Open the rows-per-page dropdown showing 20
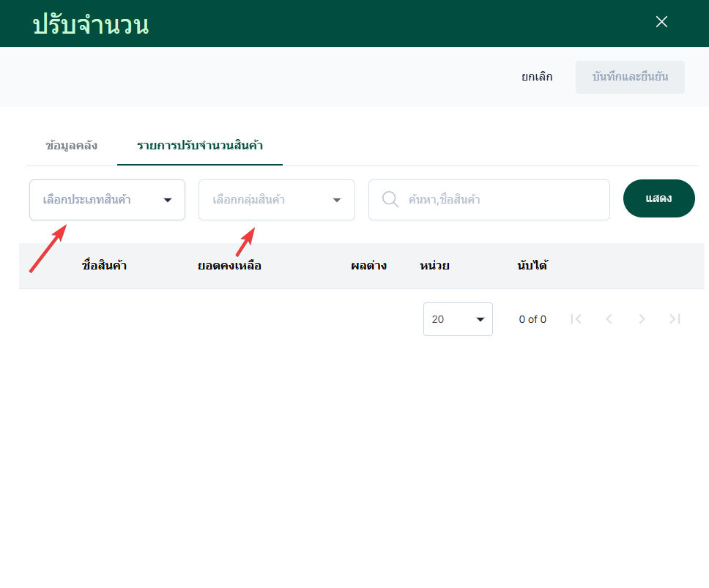The image size is (709, 588). [458, 319]
